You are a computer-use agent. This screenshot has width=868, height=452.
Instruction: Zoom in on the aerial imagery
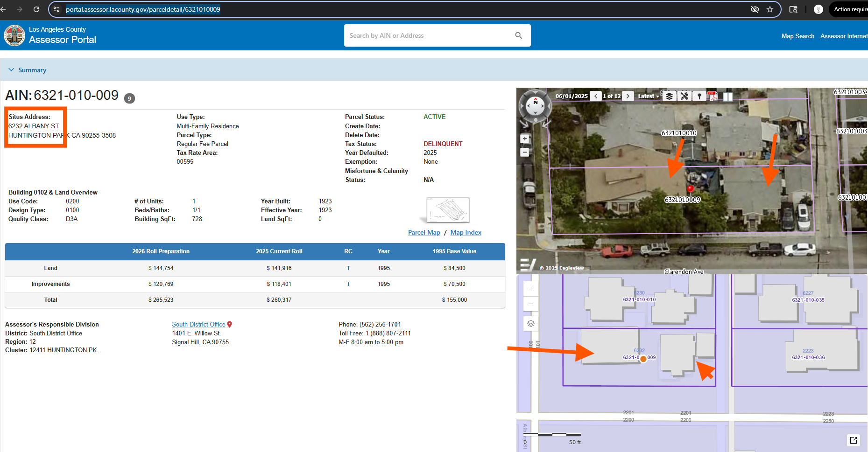(525, 139)
